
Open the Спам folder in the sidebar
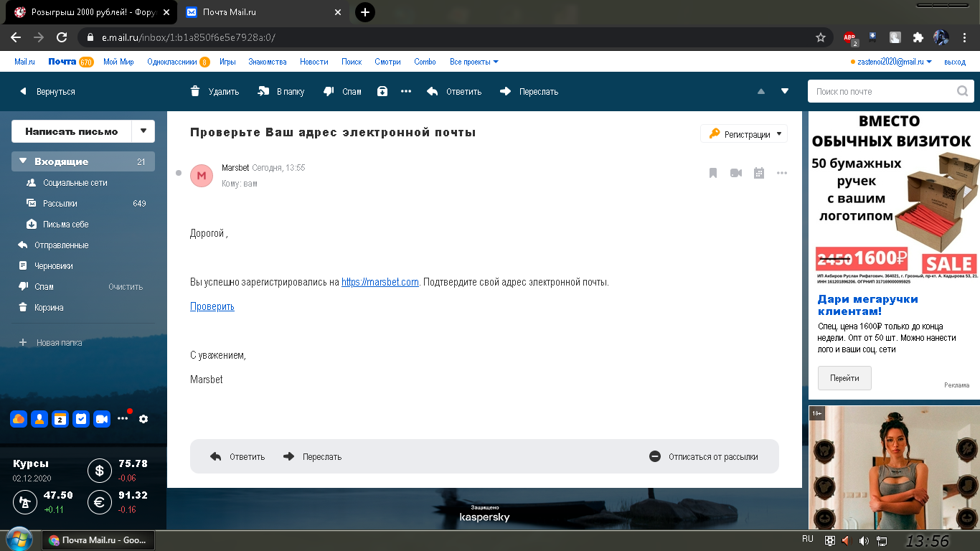[x=44, y=286]
